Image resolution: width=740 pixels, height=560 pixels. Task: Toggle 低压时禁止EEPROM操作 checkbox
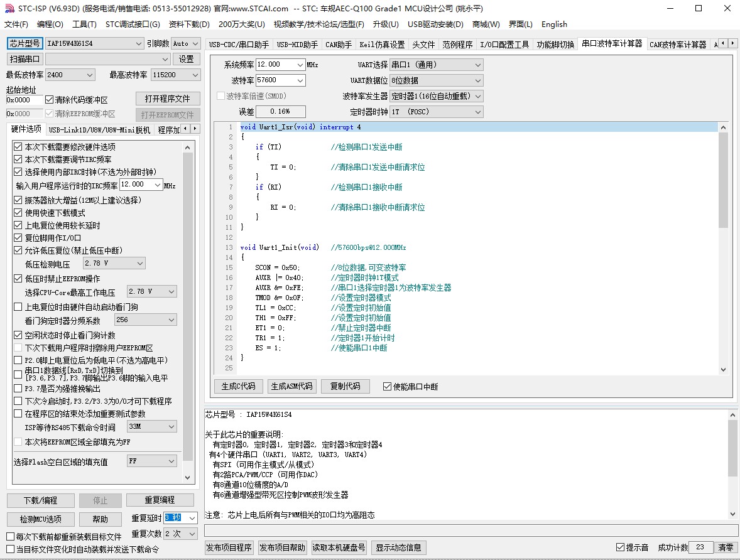(18, 278)
